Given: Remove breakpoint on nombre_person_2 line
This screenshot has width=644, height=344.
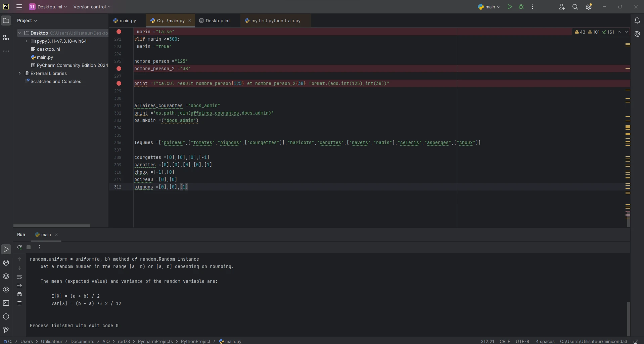Looking at the screenshot, I should point(119,69).
